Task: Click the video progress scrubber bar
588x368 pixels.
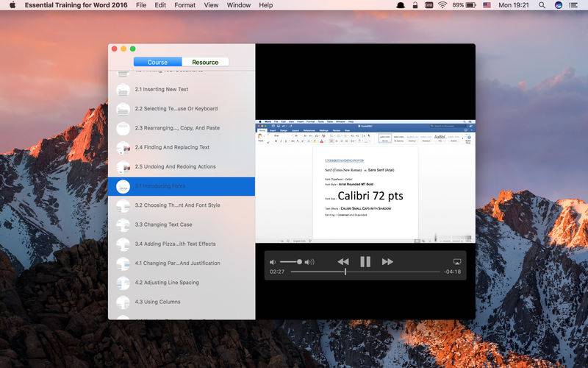Action: pyautogui.click(x=365, y=272)
